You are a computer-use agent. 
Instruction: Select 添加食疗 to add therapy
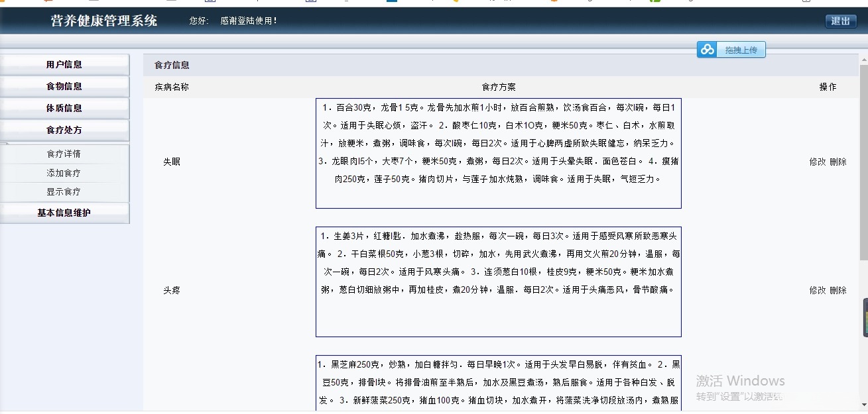(x=64, y=174)
